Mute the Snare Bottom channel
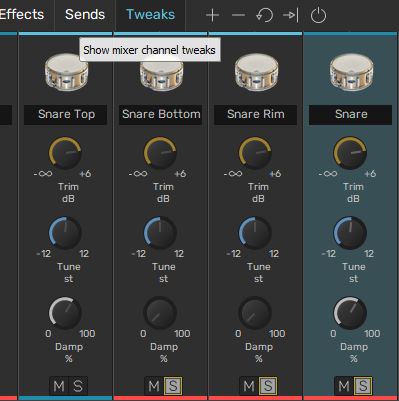 pyautogui.click(x=154, y=386)
